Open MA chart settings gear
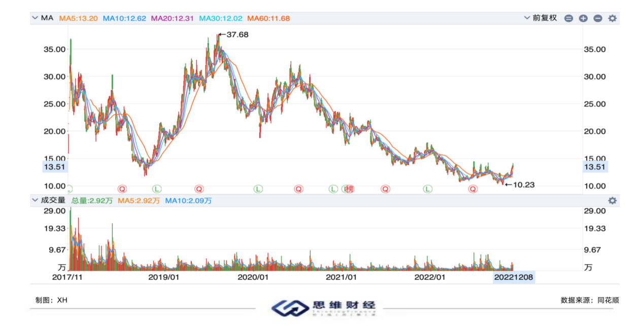Viewport: 644px width, 326px height. pyautogui.click(x=613, y=18)
